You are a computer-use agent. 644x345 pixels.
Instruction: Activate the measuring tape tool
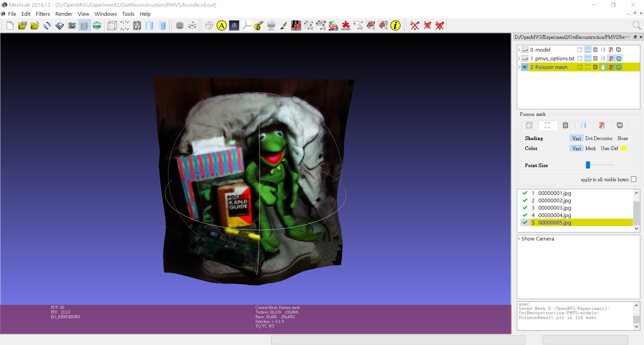258,25
